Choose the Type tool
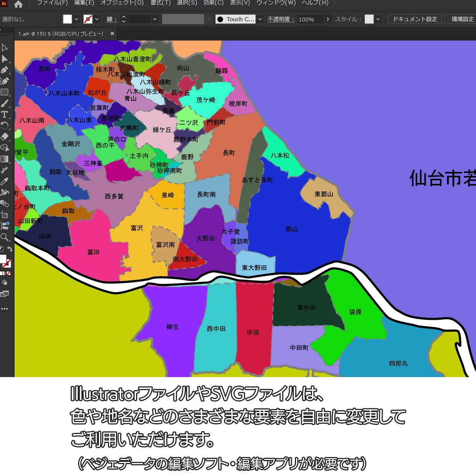The width and height of the screenshot is (476, 476). click(x=5, y=115)
